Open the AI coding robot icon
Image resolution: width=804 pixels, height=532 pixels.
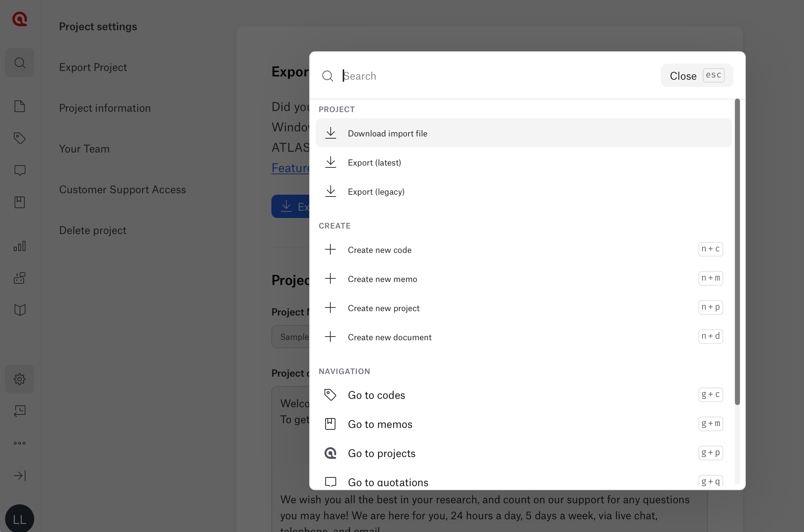pyautogui.click(x=20, y=278)
